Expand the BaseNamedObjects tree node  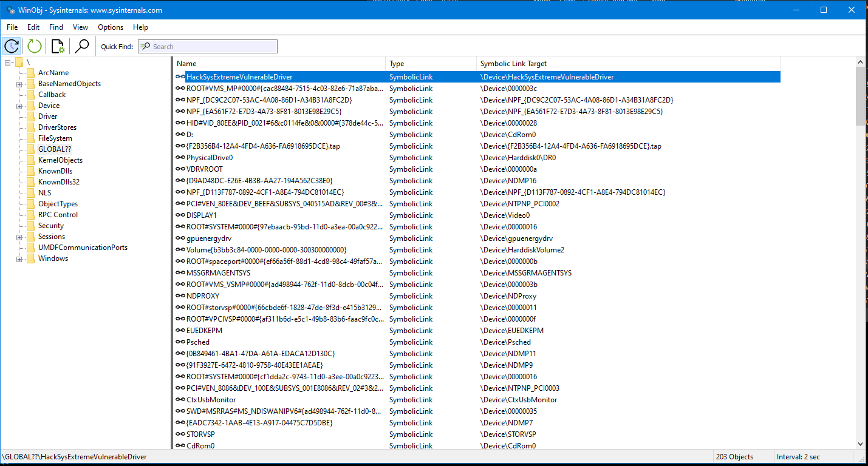click(x=19, y=84)
